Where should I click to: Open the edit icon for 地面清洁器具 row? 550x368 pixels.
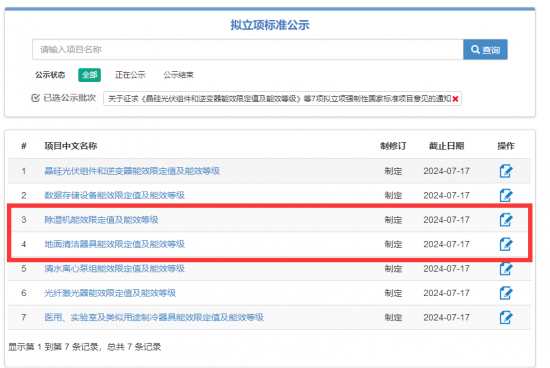tap(506, 244)
